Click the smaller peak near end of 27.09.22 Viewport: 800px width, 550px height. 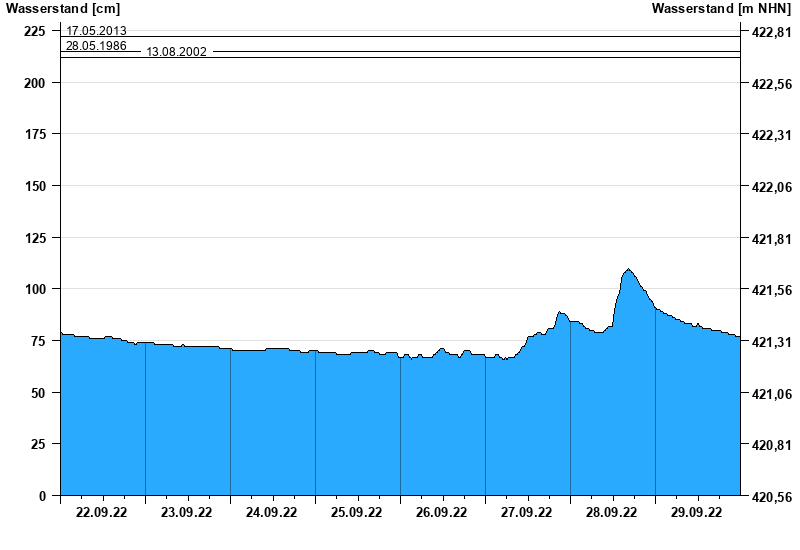click(561, 312)
